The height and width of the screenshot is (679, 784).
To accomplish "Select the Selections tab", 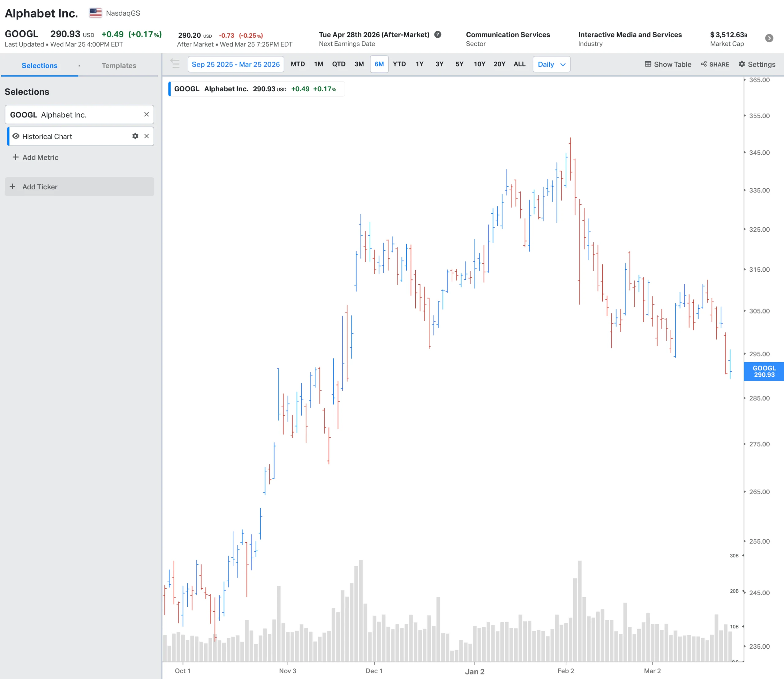I will click(x=40, y=65).
